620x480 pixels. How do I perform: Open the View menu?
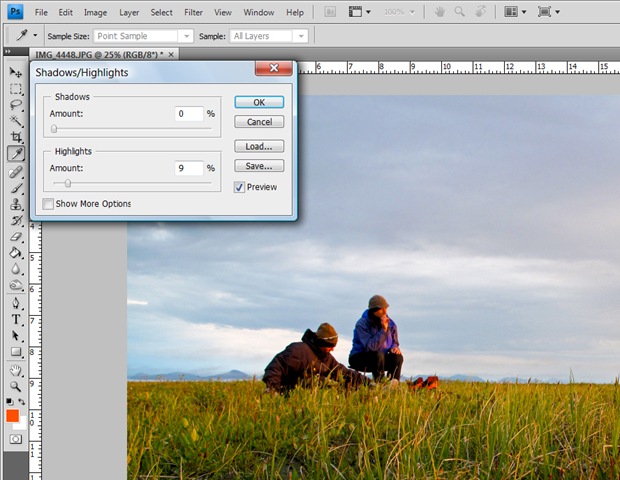coord(223,13)
